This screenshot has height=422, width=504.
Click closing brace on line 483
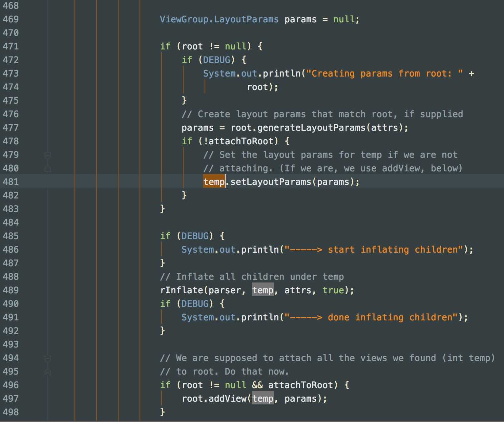click(162, 209)
